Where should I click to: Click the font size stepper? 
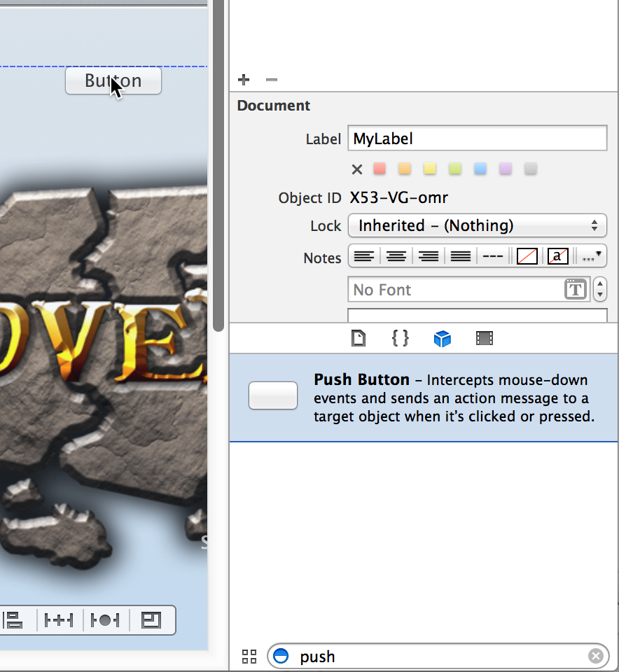pyautogui.click(x=599, y=289)
